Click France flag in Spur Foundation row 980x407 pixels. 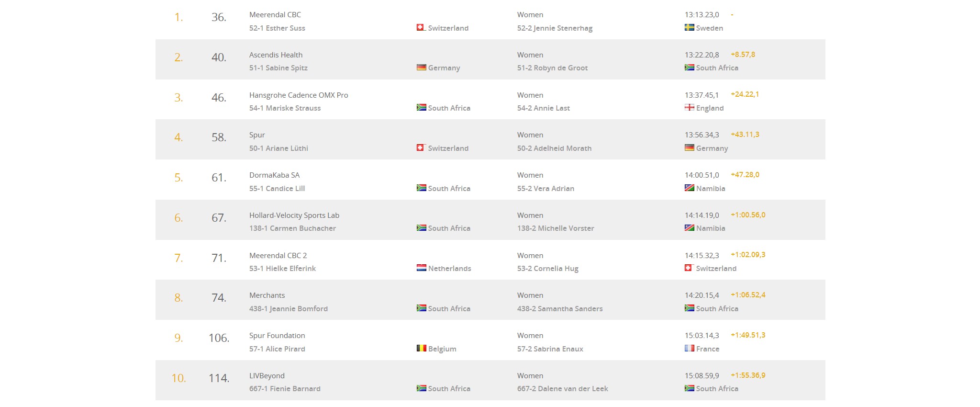689,349
